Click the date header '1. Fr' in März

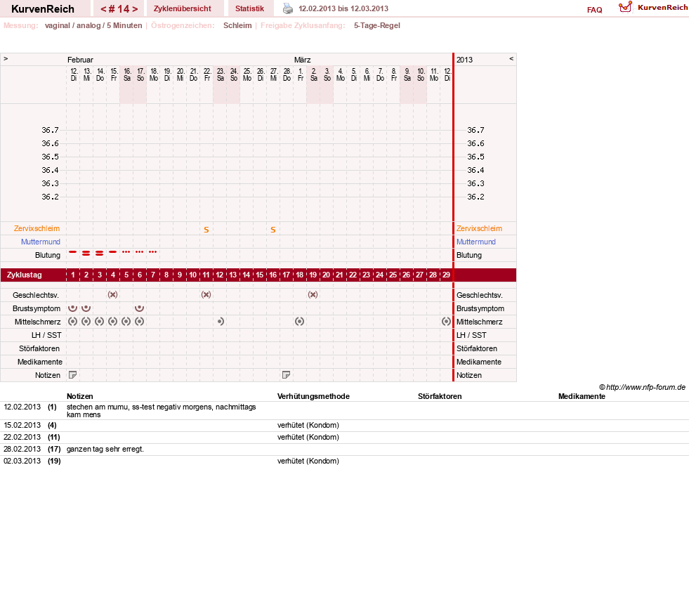[x=301, y=74]
